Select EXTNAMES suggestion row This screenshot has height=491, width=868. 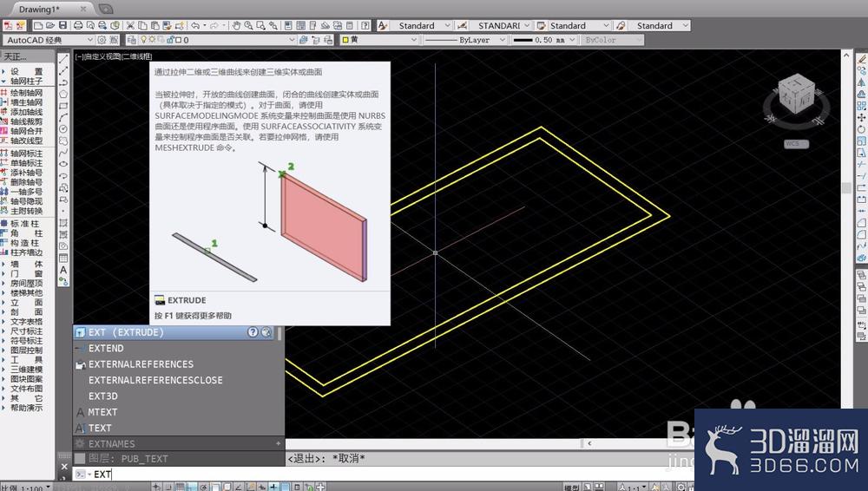[178, 444]
